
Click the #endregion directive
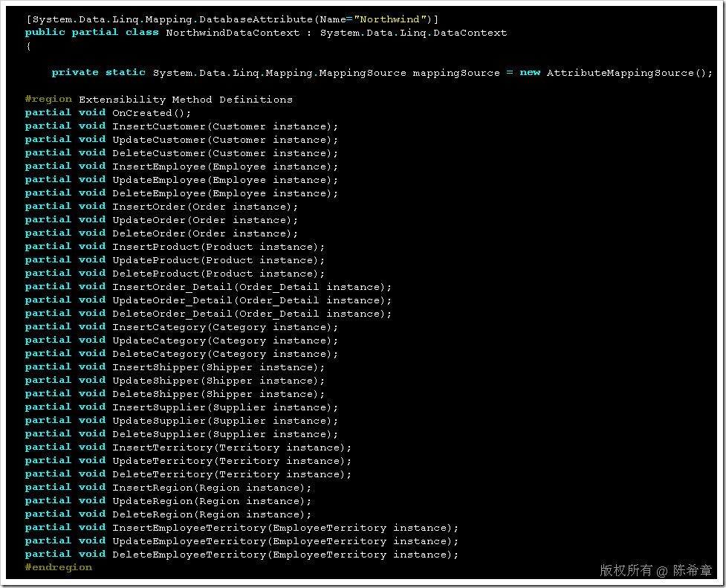(x=59, y=568)
